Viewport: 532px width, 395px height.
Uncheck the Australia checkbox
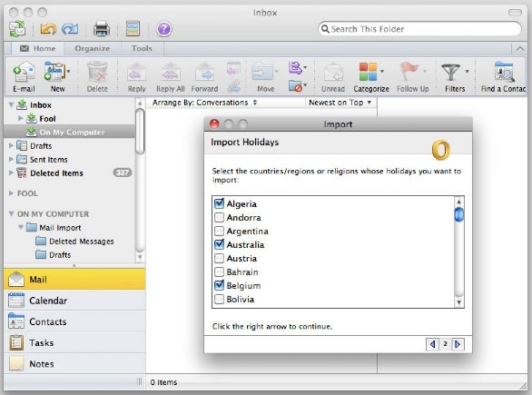[219, 244]
